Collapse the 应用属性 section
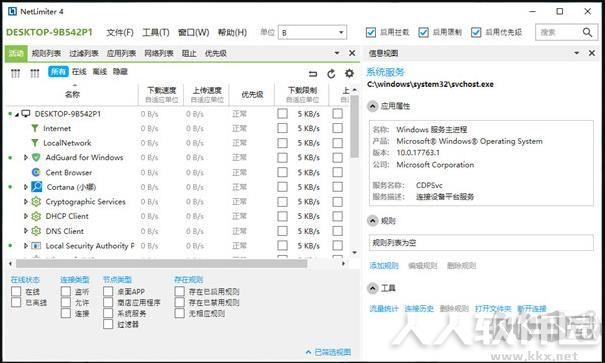605x363 pixels. [372, 106]
